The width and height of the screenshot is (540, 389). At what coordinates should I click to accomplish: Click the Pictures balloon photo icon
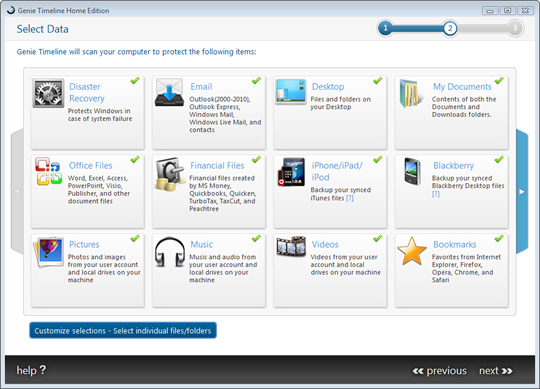pyautogui.click(x=49, y=253)
